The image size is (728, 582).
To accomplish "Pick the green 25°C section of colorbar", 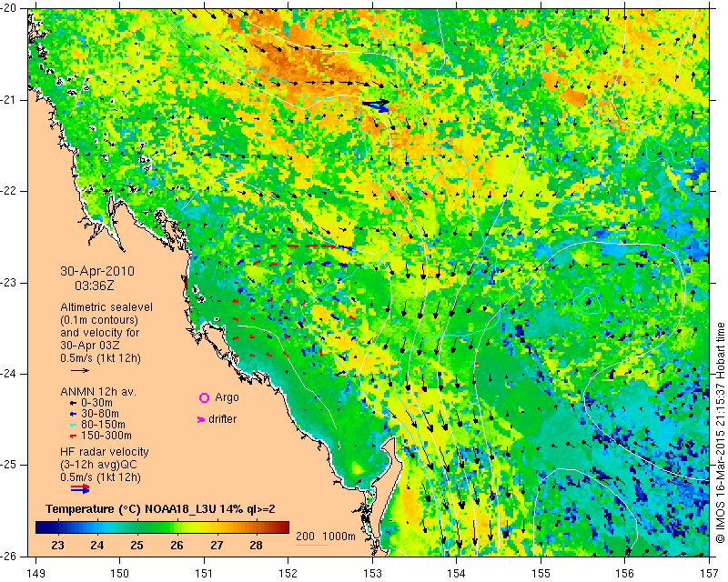I will point(137,527).
